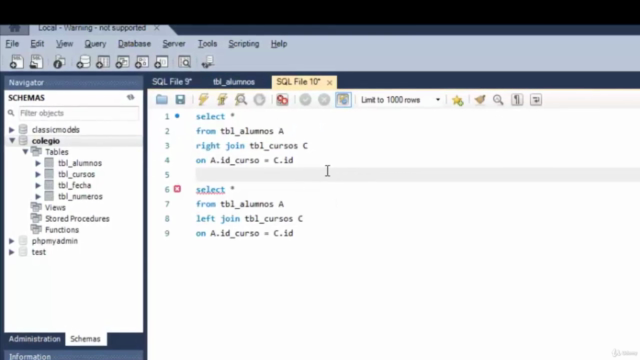Expand the phpmyadmin schema

click(12, 241)
